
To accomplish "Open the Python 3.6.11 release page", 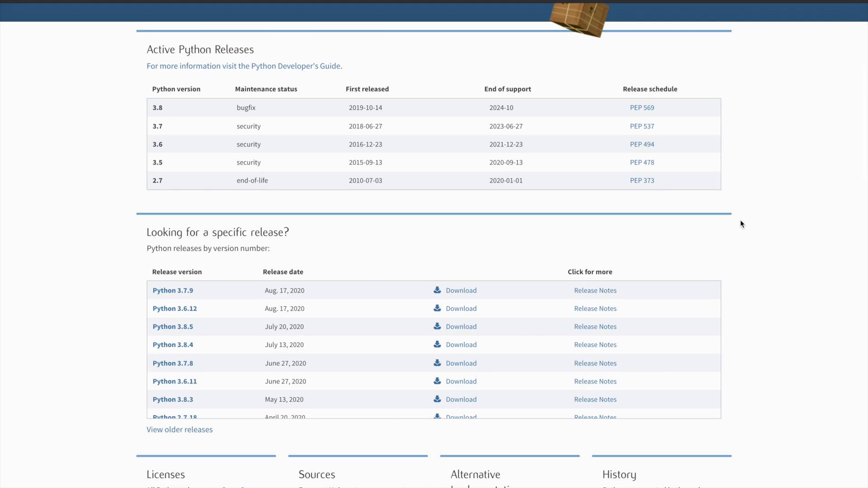I will coord(175,381).
